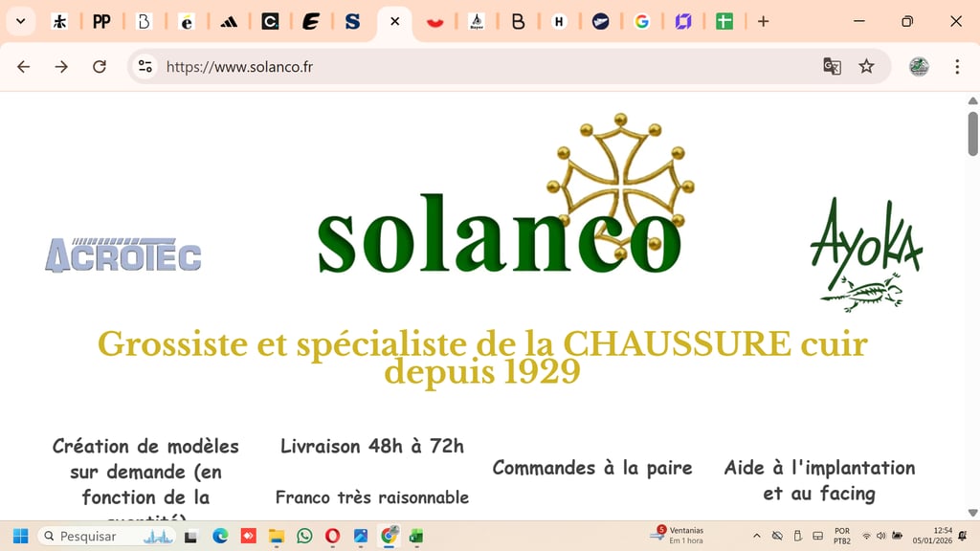The image size is (980, 551).
Task: Switch to the black C square favicon tab
Action: 270,22
